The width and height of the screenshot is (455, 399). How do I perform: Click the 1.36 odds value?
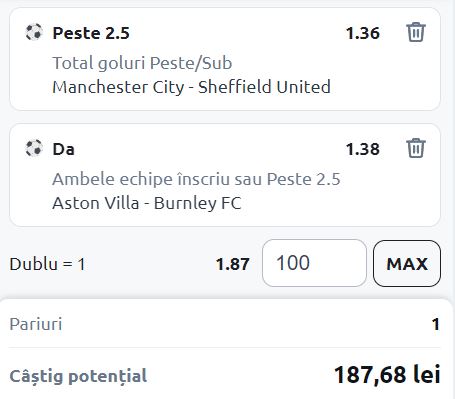pyautogui.click(x=363, y=33)
